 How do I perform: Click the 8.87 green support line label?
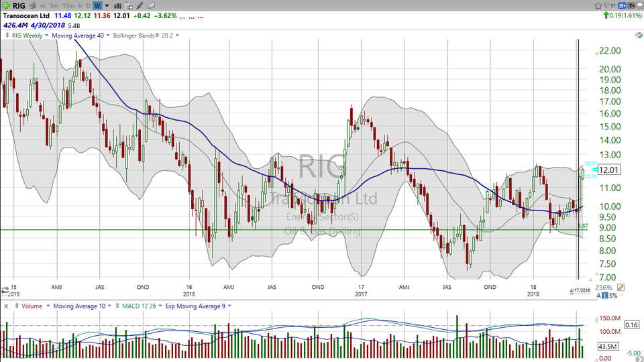[x=583, y=226]
